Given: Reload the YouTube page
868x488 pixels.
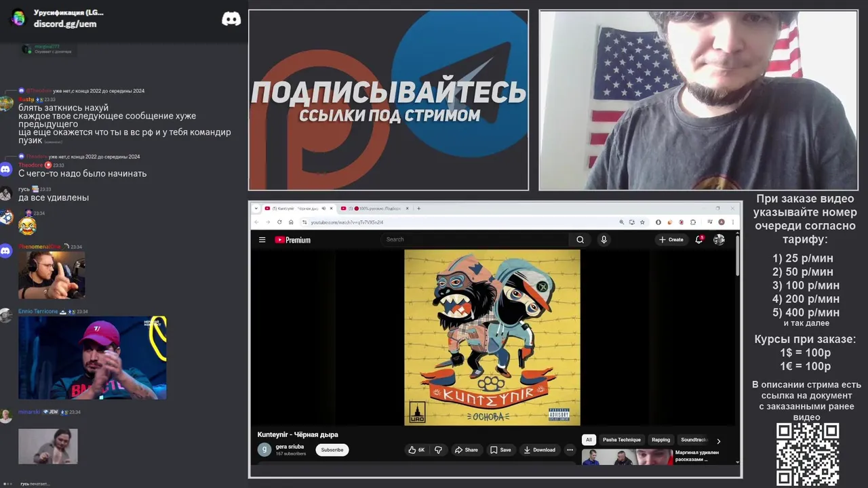Looking at the screenshot, I should click(279, 222).
